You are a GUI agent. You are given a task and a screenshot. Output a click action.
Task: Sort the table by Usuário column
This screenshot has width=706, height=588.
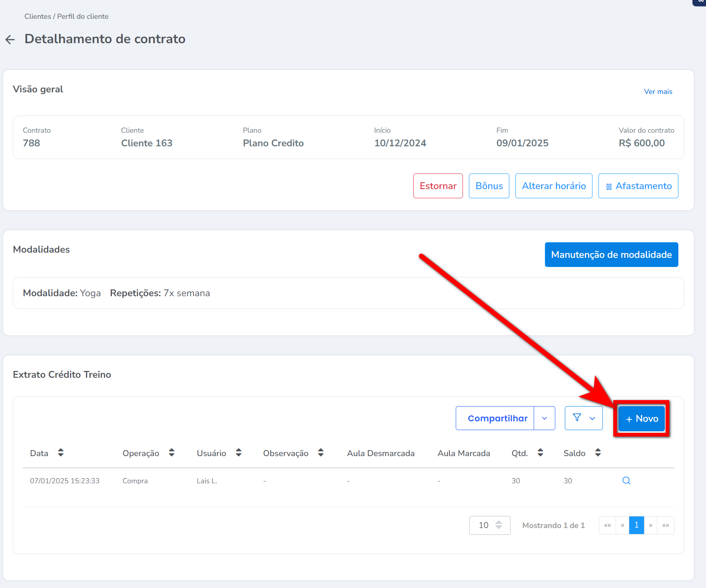[239, 453]
